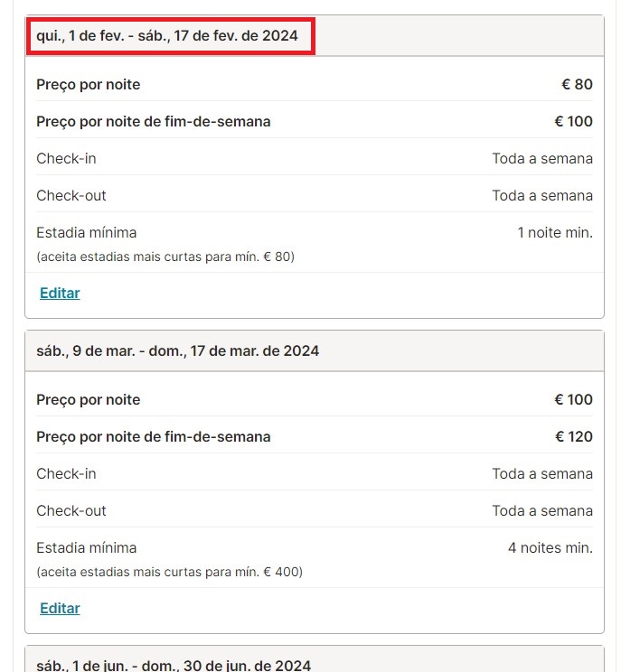Image resolution: width=621 pixels, height=672 pixels.
Task: Click Editar link for February season
Action: click(x=60, y=294)
